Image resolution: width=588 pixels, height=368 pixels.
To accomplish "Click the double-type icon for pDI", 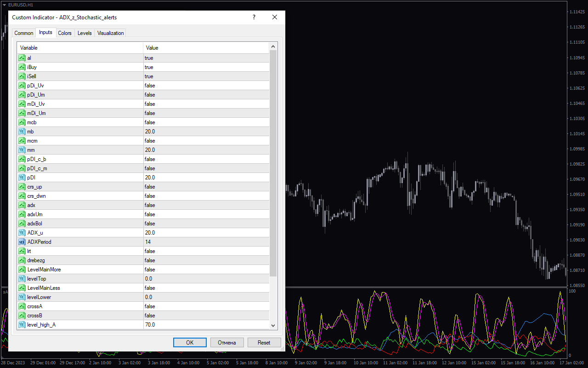I will pyautogui.click(x=22, y=178).
